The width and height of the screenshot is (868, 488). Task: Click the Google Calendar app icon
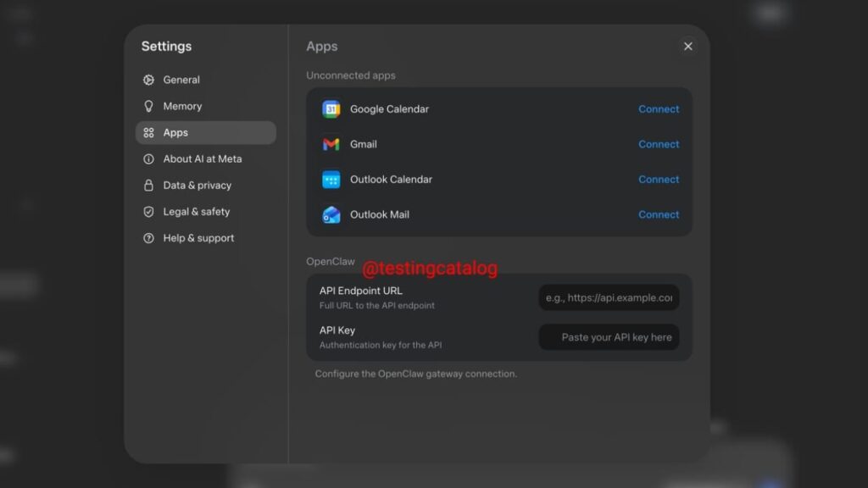coord(331,108)
